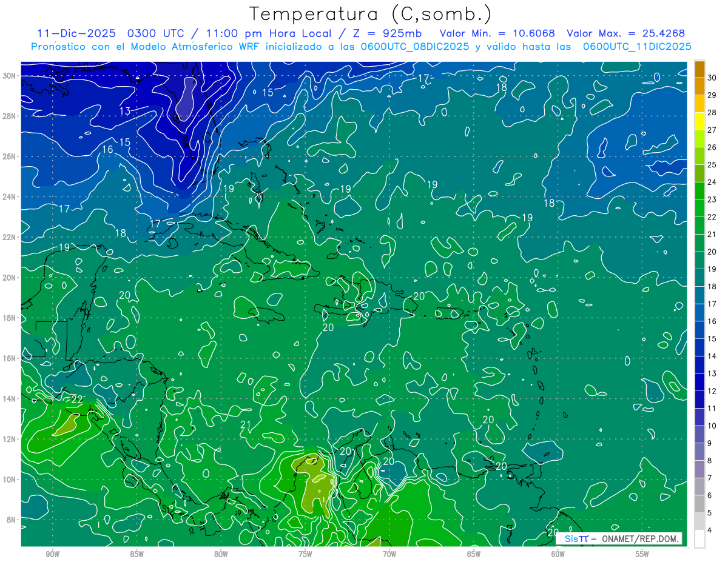Pick the yellow swatch between 27 and 28
Viewport: 728px width, 562px height.
coord(699,121)
